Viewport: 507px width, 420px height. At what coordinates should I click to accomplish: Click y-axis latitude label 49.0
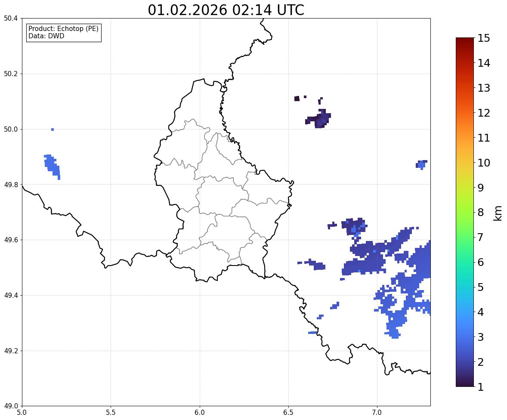pos(11,406)
